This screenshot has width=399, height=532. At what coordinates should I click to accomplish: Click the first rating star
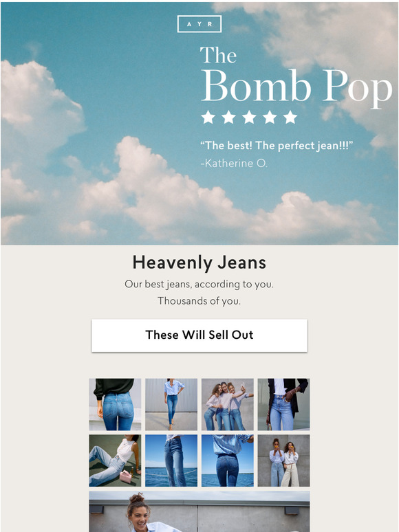(208, 117)
